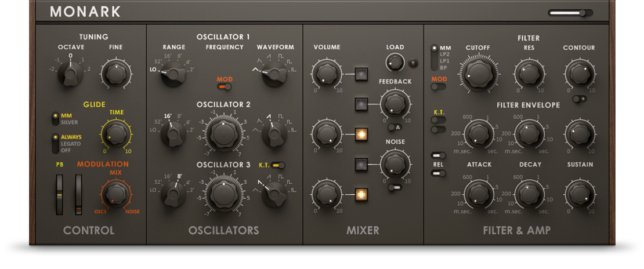Click the Oscillator 3 Frequency knob

point(223,195)
